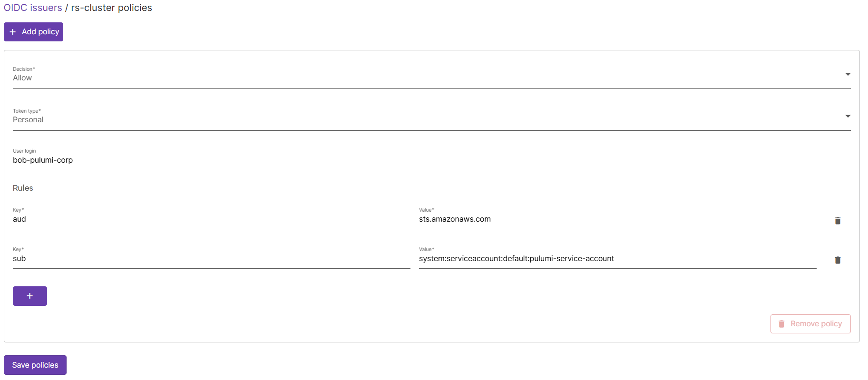
Task: Add a new policy
Action: [33, 31]
